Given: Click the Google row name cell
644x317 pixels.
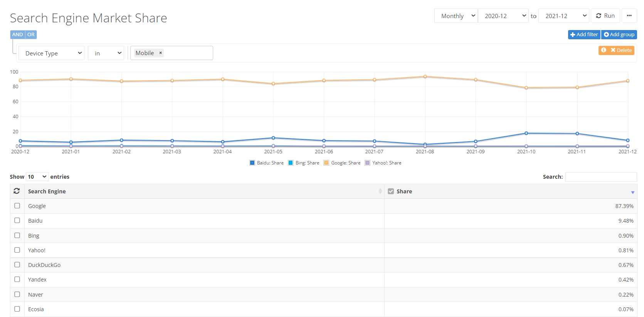Looking at the screenshot, I should [204, 206].
